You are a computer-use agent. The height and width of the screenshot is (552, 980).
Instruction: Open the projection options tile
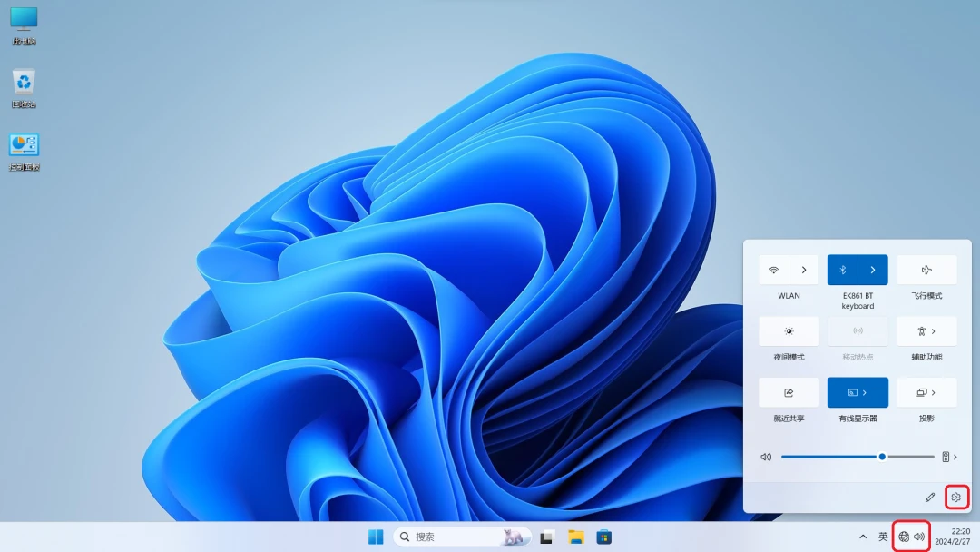926,392
